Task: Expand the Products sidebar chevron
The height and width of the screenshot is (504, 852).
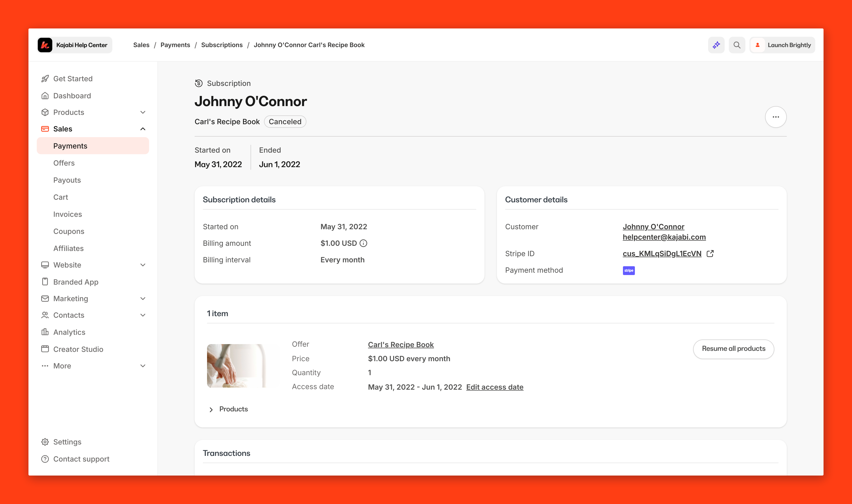Action: [x=143, y=112]
